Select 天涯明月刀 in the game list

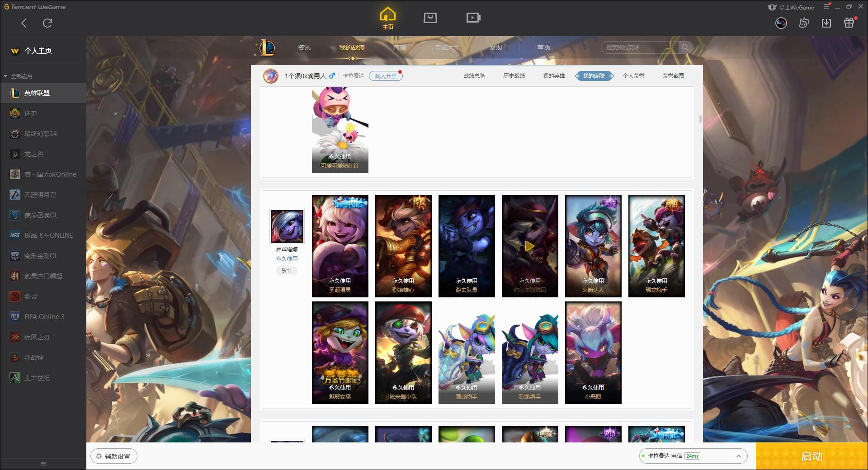(x=43, y=195)
